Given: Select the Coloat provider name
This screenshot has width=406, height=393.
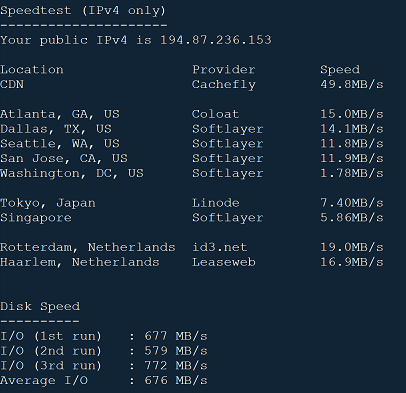Looking at the screenshot, I should [x=216, y=114].
